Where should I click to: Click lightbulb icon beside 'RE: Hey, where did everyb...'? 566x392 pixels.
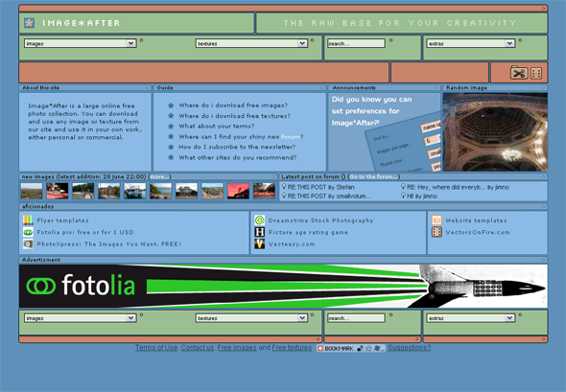tap(403, 187)
